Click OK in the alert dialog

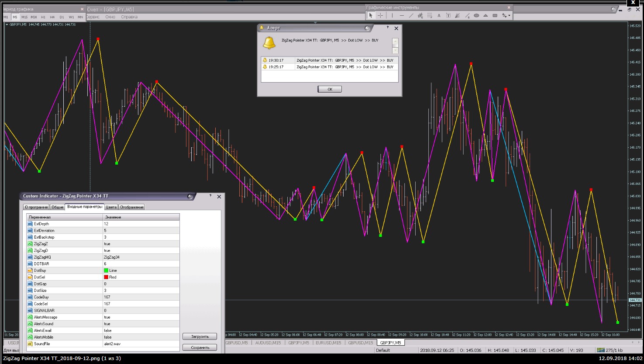[x=330, y=89]
